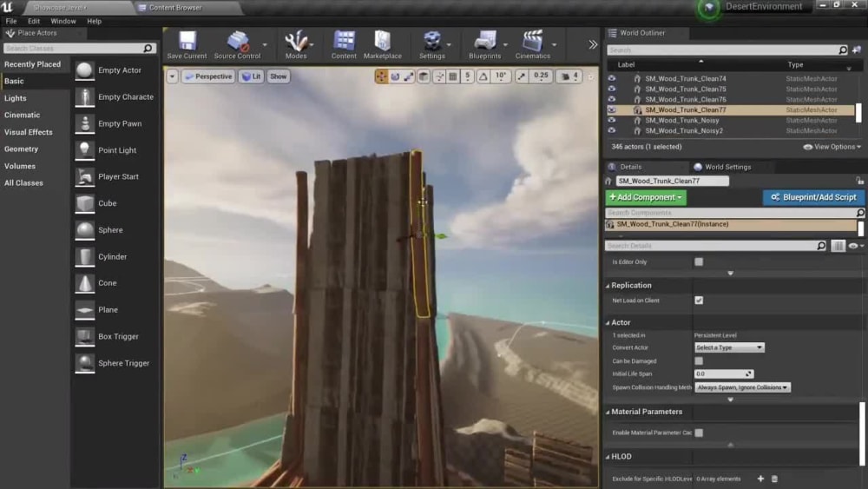This screenshot has width=868, height=489.
Task: Toggle scale snapping in viewport toolbar
Action: [x=522, y=76]
